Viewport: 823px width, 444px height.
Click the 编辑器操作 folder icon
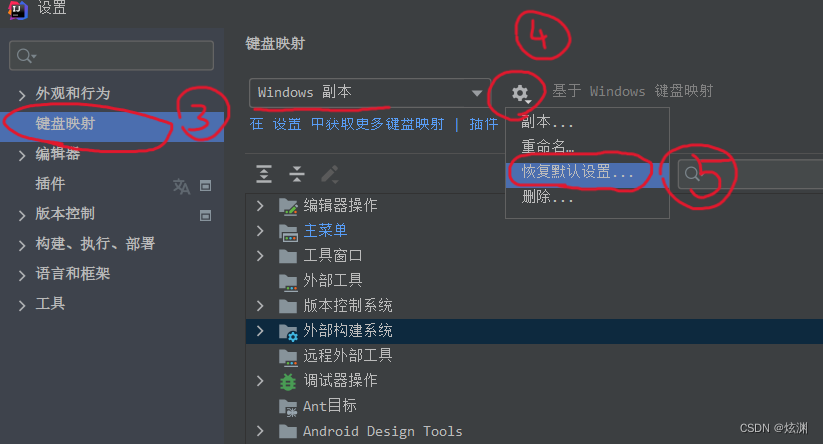(288, 206)
